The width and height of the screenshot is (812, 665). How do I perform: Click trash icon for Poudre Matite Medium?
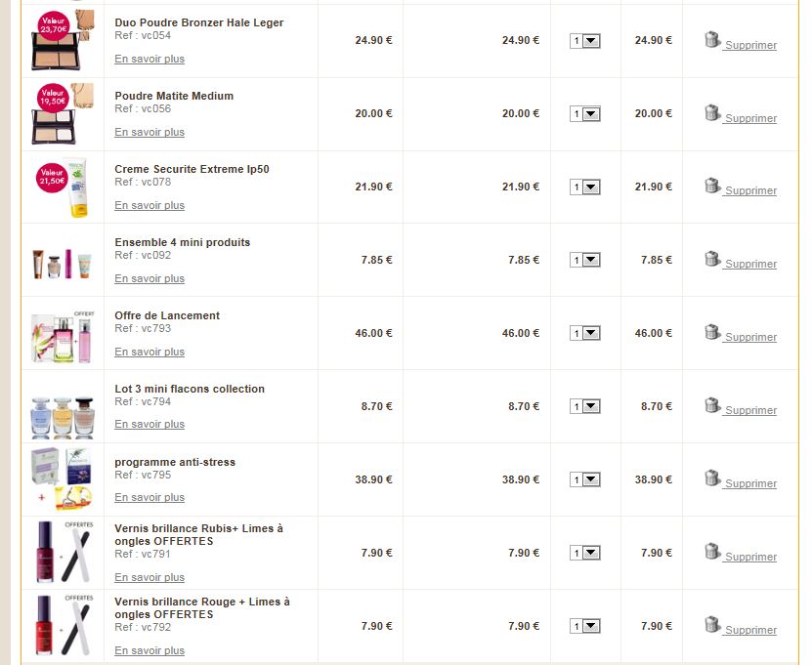(712, 113)
